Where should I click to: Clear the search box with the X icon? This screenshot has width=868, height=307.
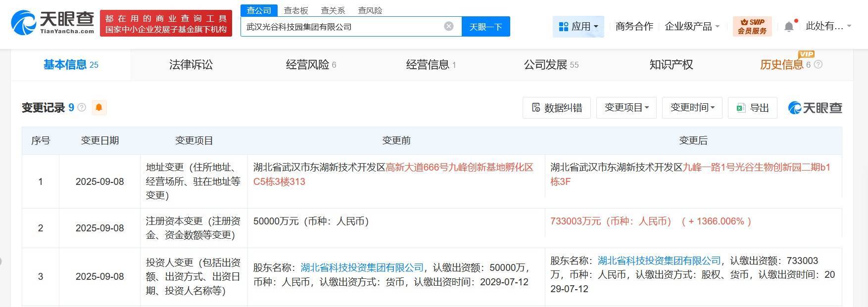[449, 26]
